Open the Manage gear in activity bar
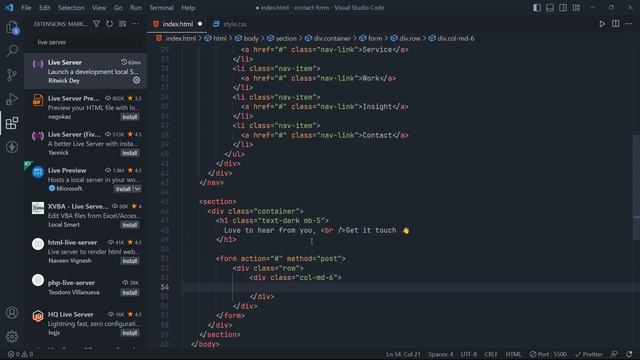The height and width of the screenshot is (360, 640). 12,337
